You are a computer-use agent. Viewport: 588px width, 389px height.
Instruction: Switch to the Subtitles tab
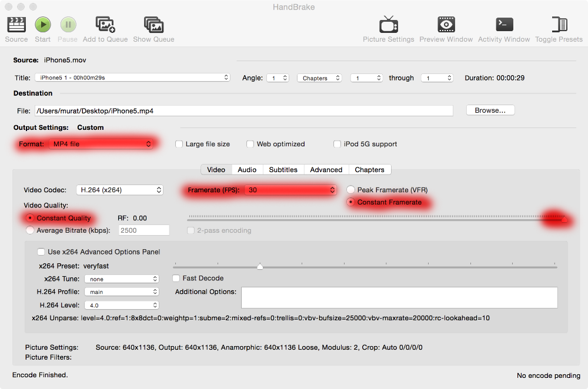tap(283, 170)
